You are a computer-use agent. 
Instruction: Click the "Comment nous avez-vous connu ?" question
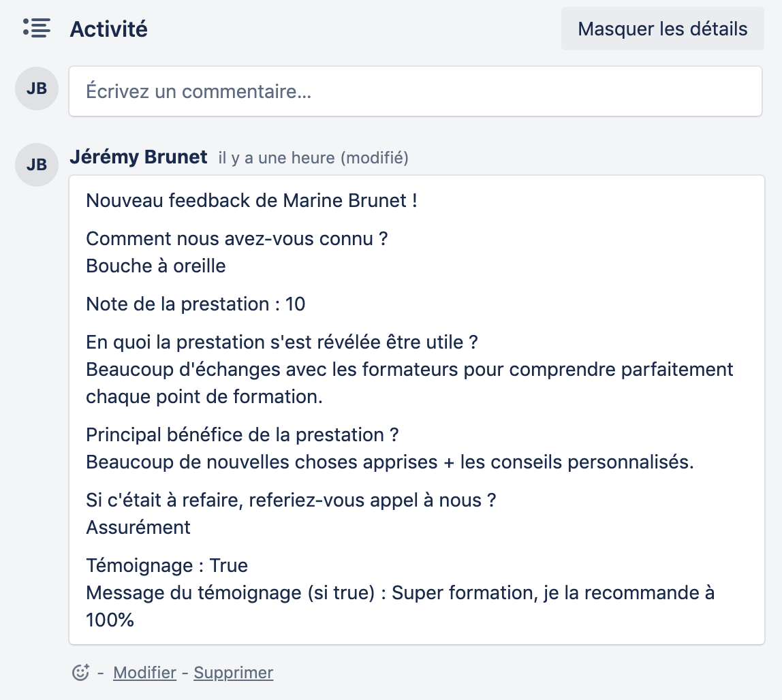(236, 239)
